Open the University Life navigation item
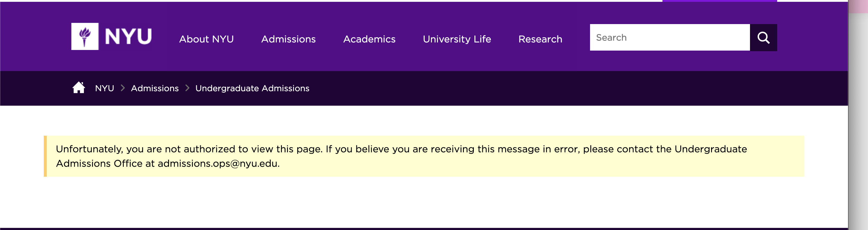This screenshot has height=230, width=868. click(x=457, y=39)
